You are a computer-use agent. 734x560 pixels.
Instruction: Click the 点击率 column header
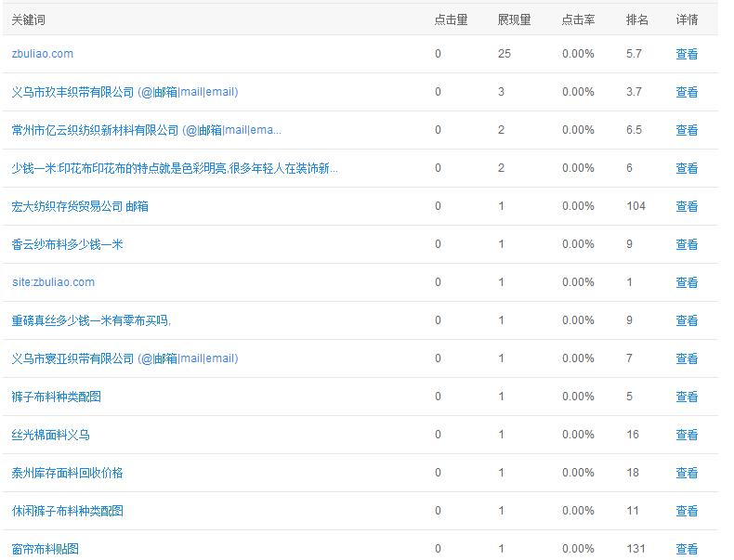(578, 20)
